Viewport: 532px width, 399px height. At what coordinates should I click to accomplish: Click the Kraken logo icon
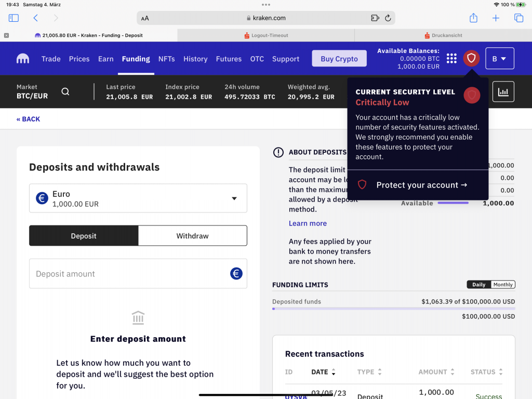(x=22, y=59)
